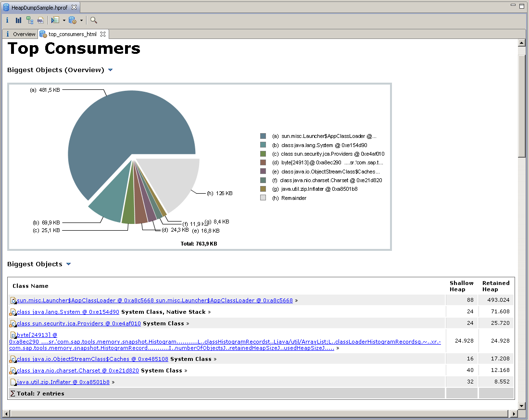Open the Dominator Tree toolbar icon

pyautogui.click(x=29, y=21)
